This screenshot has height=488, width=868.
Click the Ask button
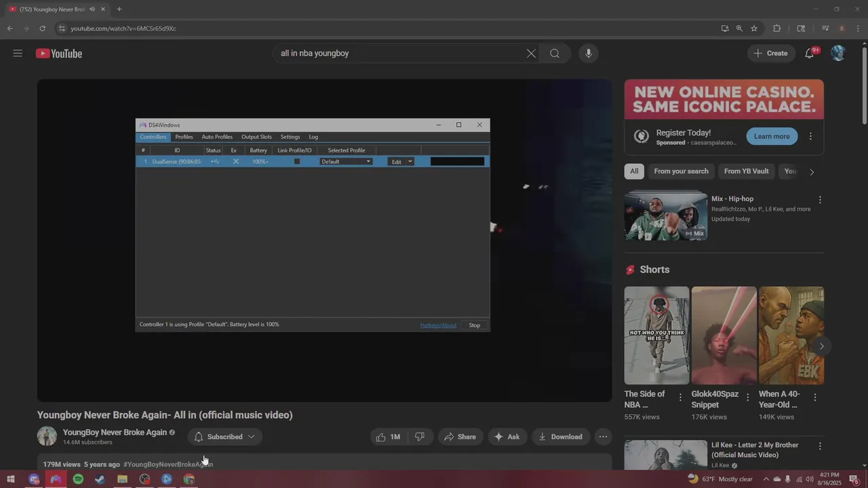507,436
